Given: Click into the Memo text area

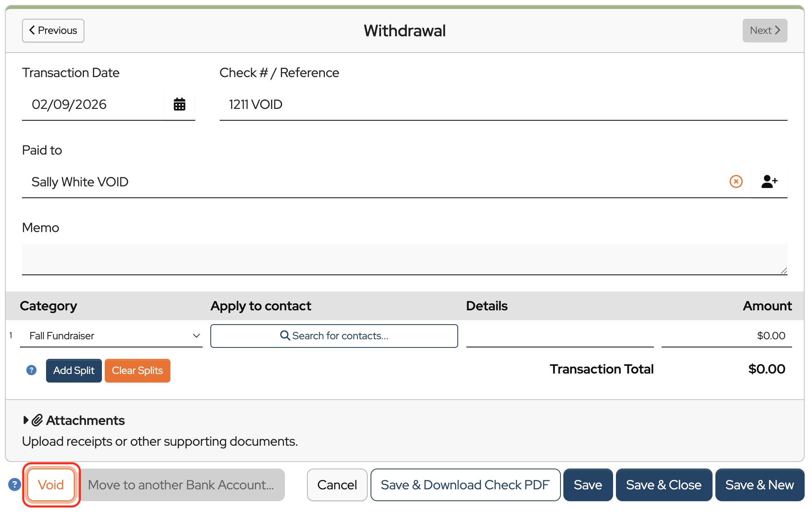Looking at the screenshot, I should 404,259.
